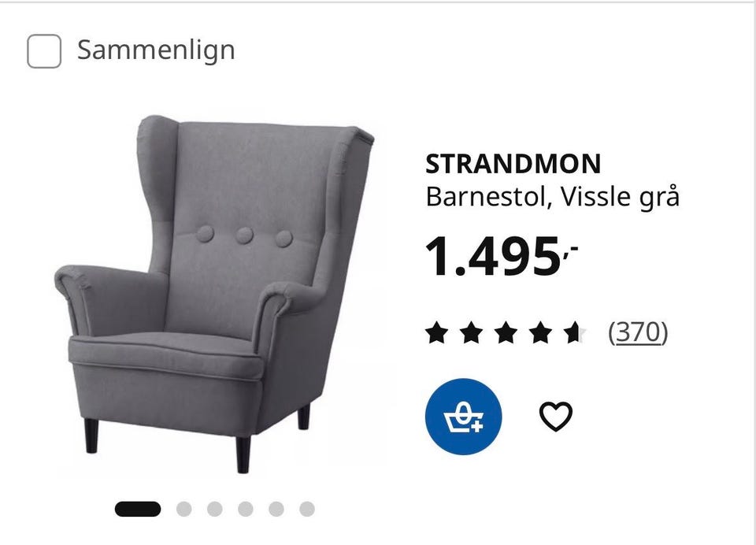Select the first active carousel indicator
Viewport: 756px width, 545px height.
point(138,509)
